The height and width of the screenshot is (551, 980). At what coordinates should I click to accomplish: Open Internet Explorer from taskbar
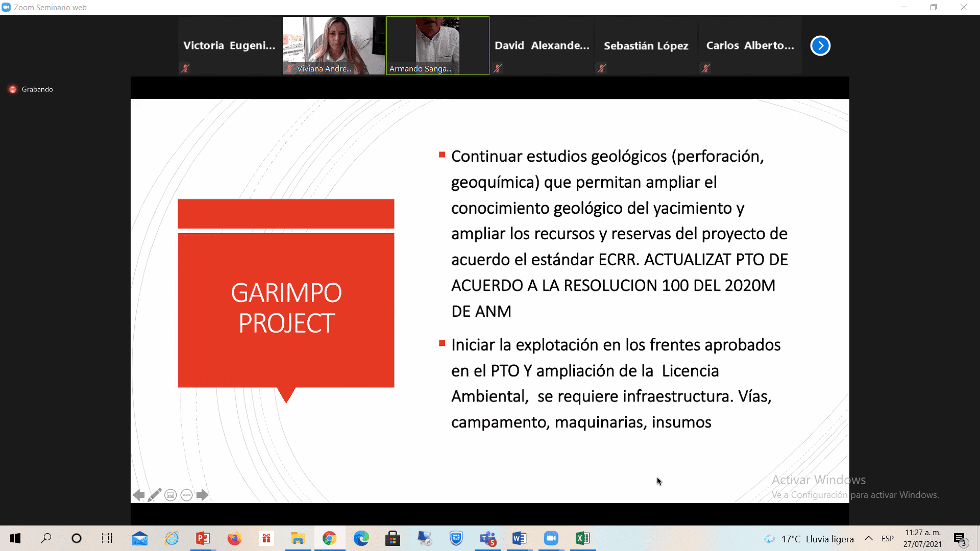pos(171,538)
